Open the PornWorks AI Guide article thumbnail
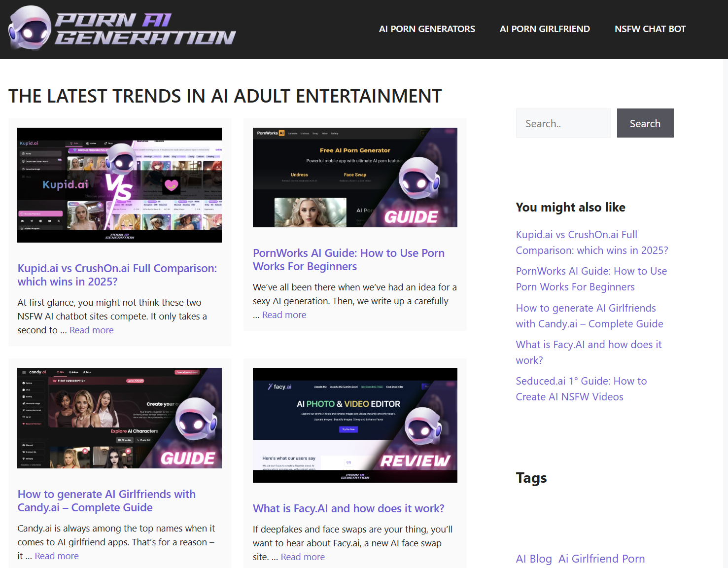 pos(355,177)
